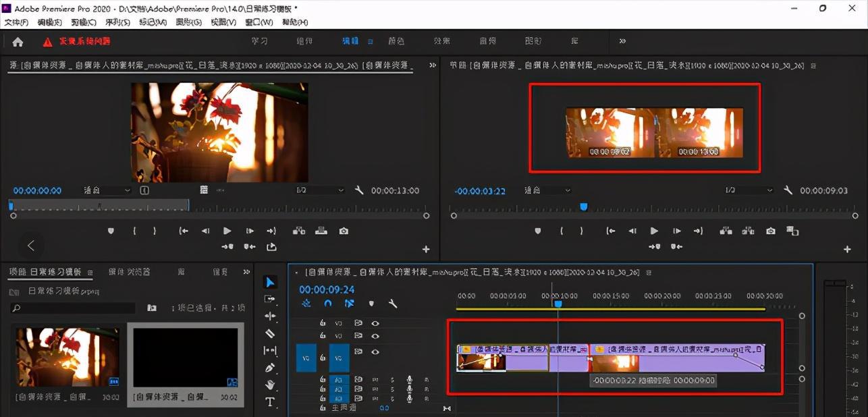Click the project panel search field
The width and height of the screenshot is (868, 417).
[73, 308]
